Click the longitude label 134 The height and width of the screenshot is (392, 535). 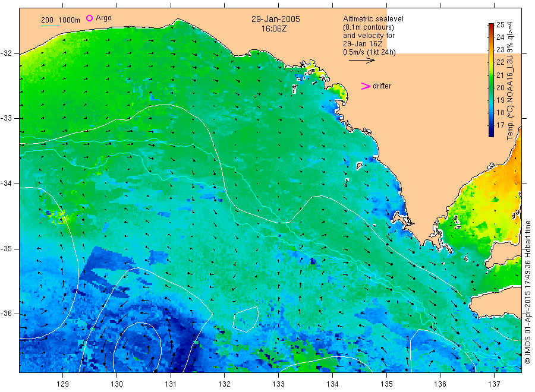pyautogui.click(x=332, y=384)
